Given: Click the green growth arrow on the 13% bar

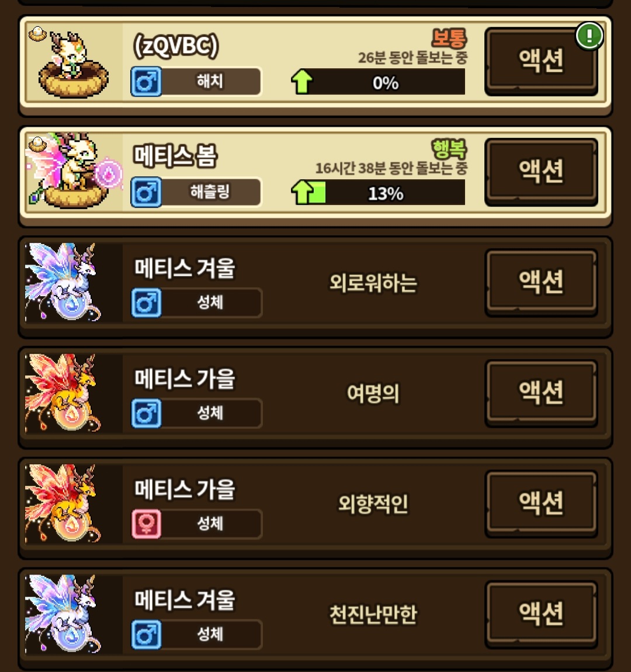Looking at the screenshot, I should point(303,192).
